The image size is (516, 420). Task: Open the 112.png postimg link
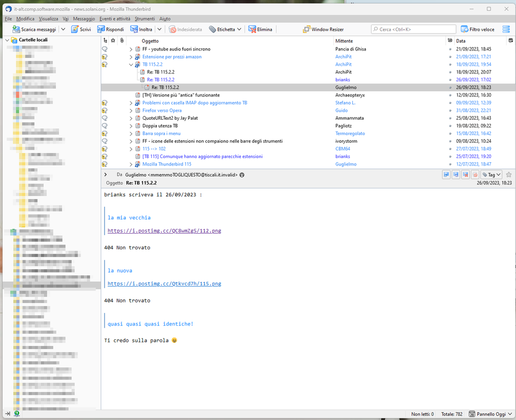point(164,230)
